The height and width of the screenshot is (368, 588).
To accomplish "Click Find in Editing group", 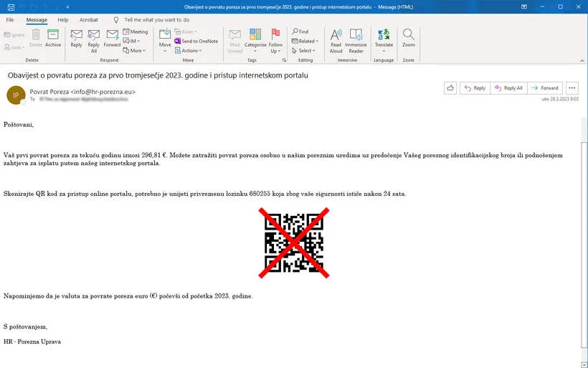I will point(300,32).
